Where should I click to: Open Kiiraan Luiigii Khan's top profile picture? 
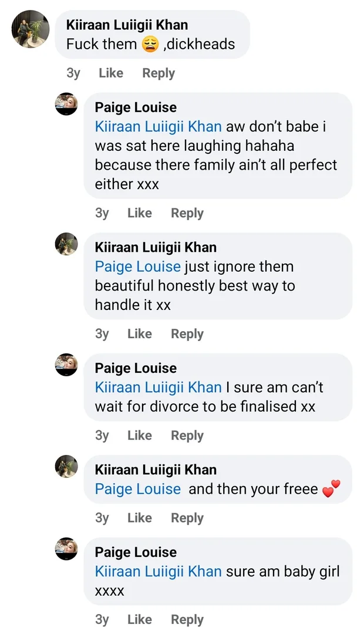click(31, 29)
